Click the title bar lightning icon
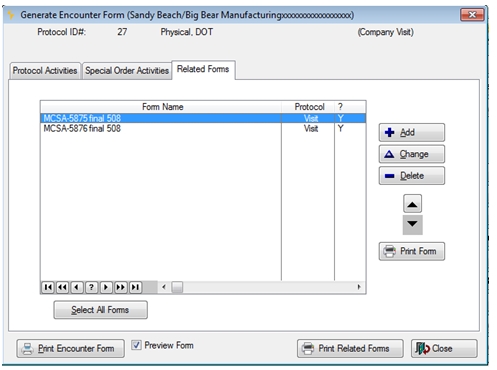This screenshot has height=370, width=497. (11, 15)
